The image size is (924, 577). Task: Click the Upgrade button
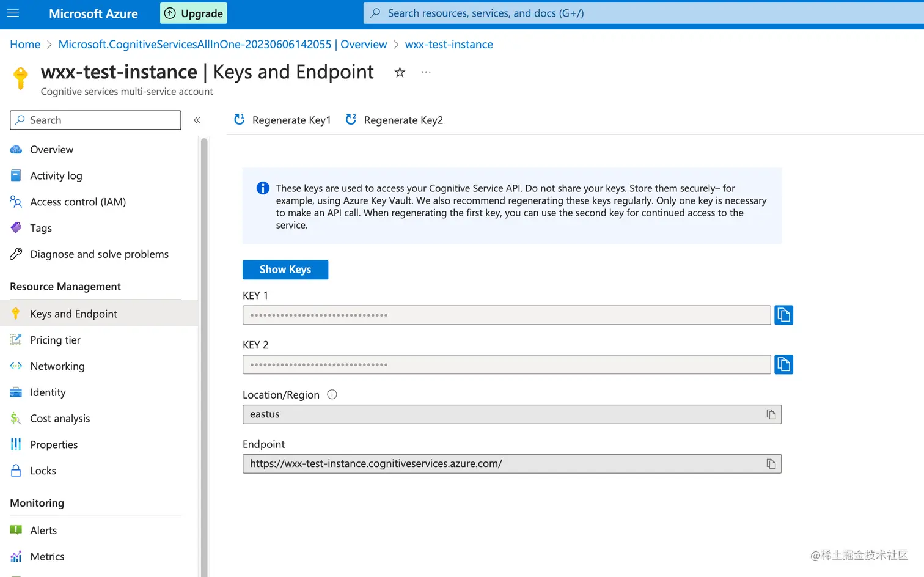(x=194, y=13)
